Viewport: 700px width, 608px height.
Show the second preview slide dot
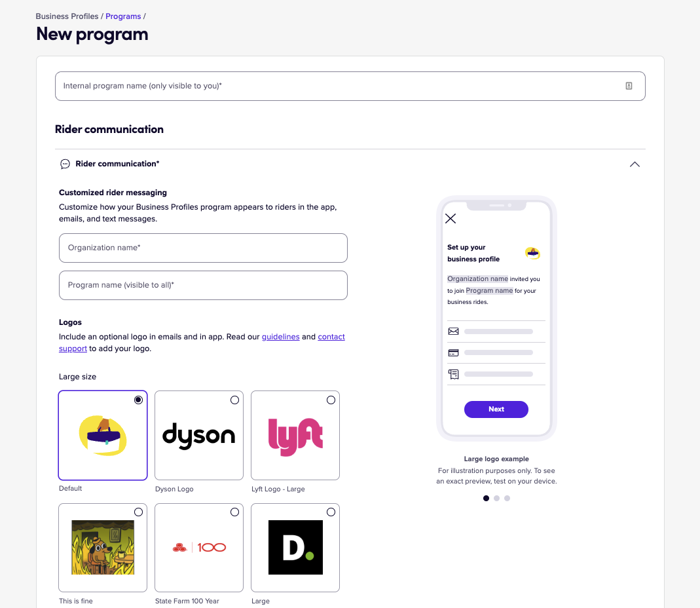point(496,498)
